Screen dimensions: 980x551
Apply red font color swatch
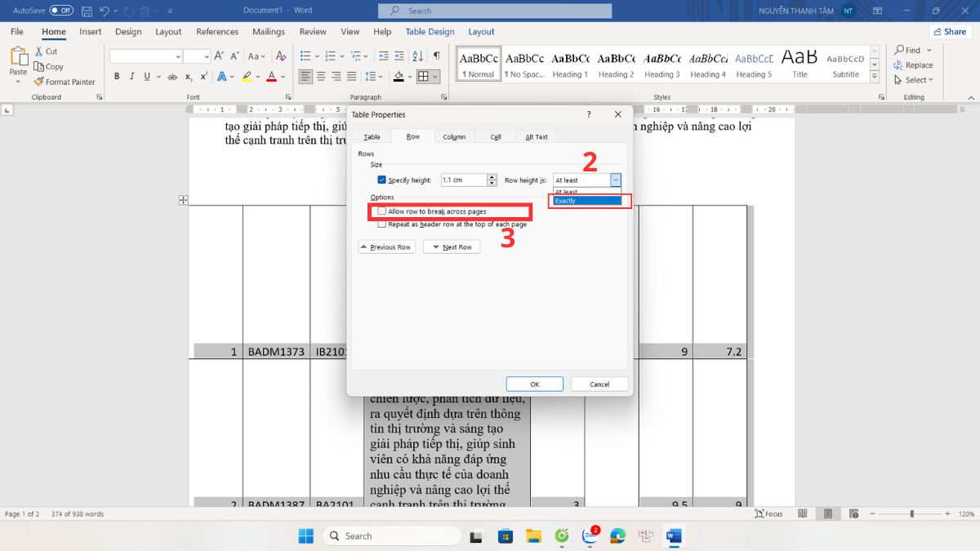coord(272,77)
